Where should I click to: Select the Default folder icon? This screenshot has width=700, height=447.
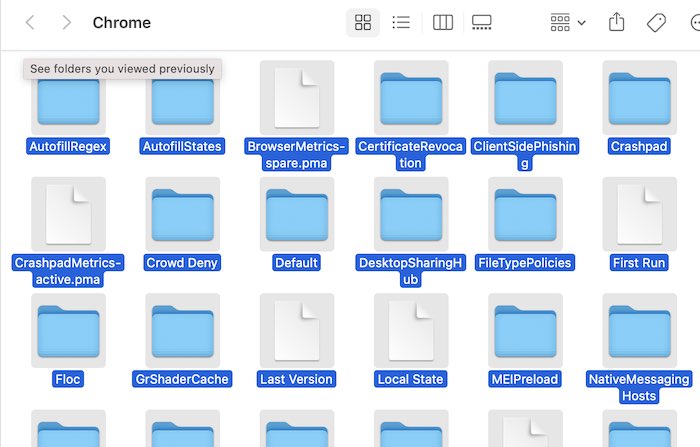click(297, 215)
